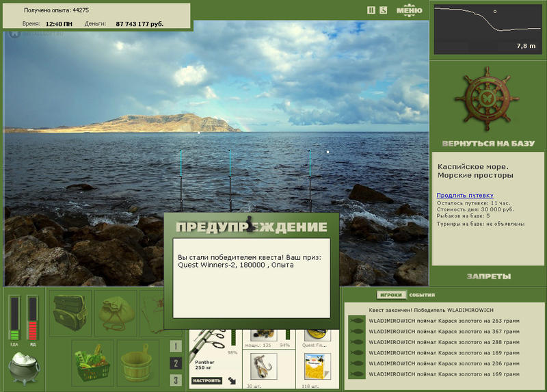The height and width of the screenshot is (392, 547).
Task: Click the red level bar
Action: coord(32,318)
